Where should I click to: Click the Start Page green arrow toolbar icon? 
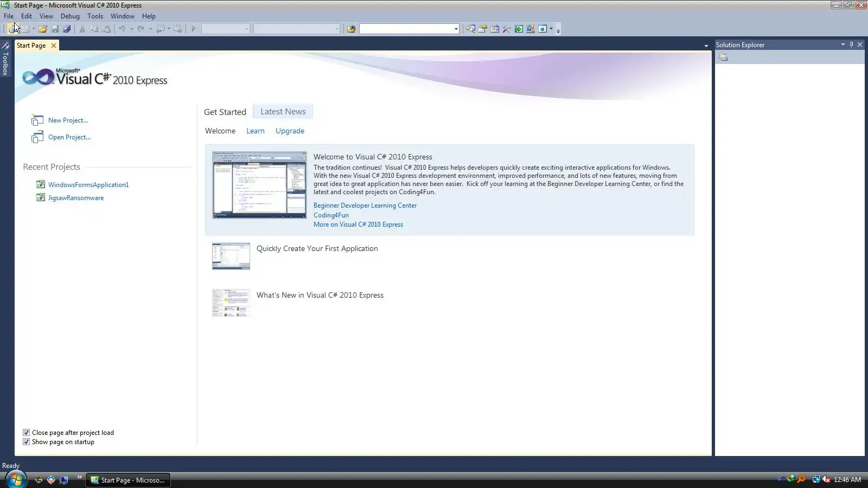(x=519, y=29)
